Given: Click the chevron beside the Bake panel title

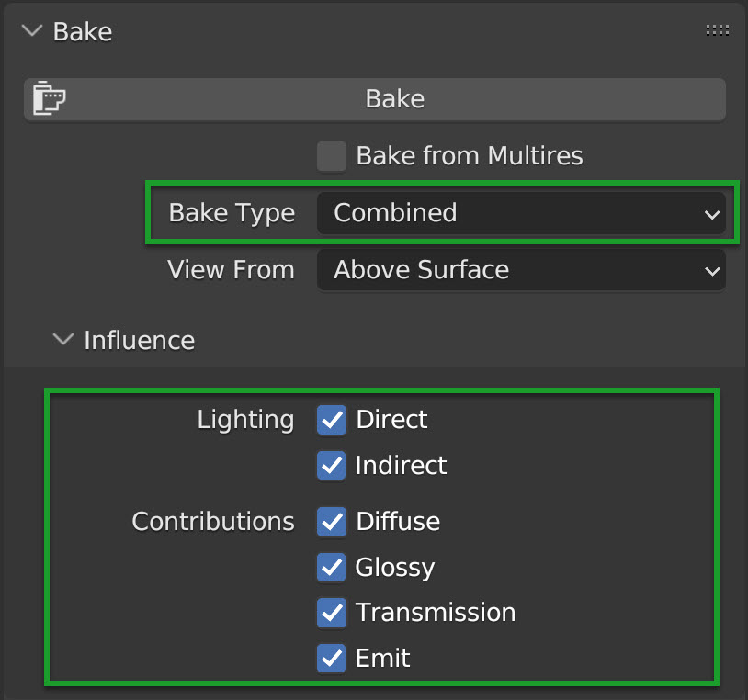Looking at the screenshot, I should coord(32,30).
